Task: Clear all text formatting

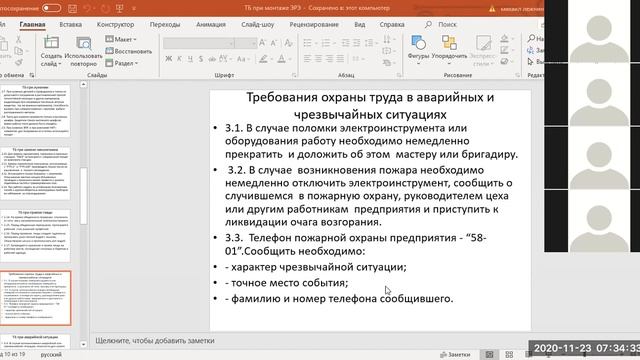Action: click(x=288, y=43)
